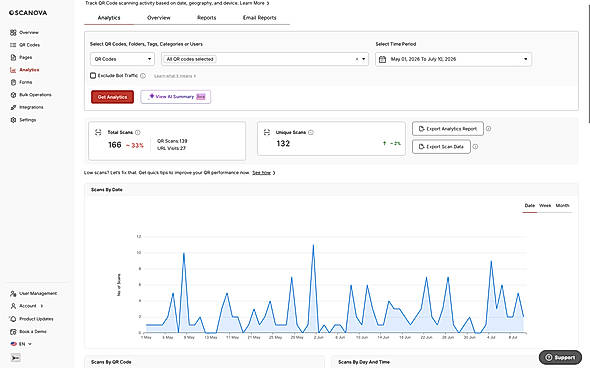Switch to the Reports tab
590x368 pixels.
[x=207, y=18]
